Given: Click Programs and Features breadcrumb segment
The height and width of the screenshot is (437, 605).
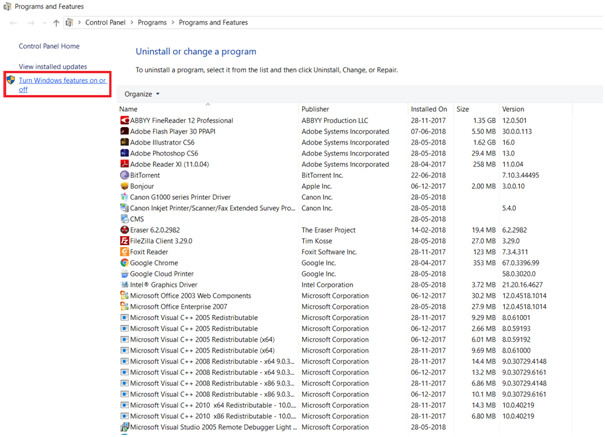Looking at the screenshot, I should coord(213,22).
